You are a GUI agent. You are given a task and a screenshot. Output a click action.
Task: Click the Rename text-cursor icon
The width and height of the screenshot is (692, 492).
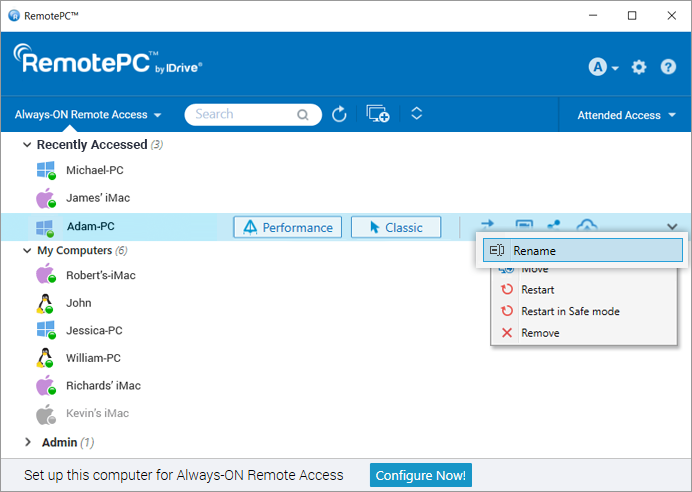coord(497,250)
